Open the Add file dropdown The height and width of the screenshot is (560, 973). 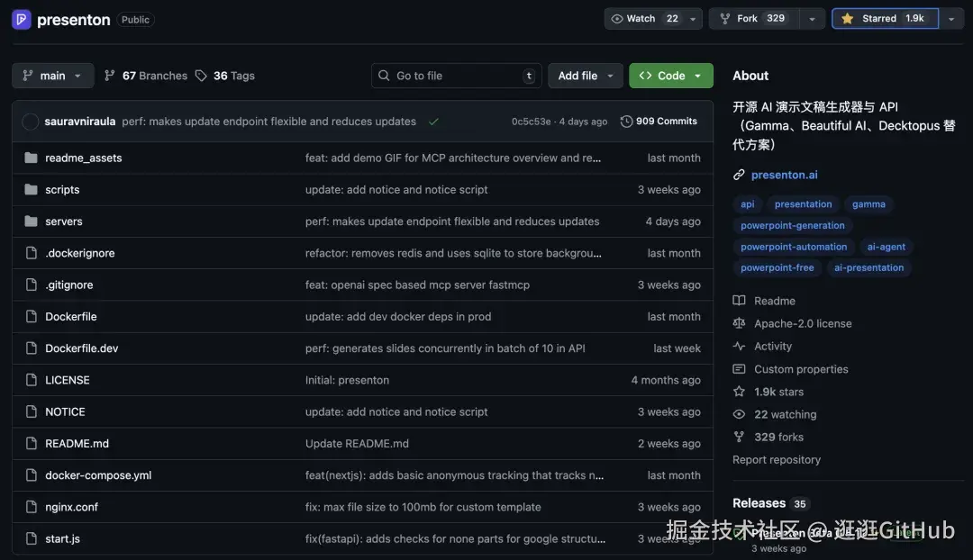coord(586,76)
